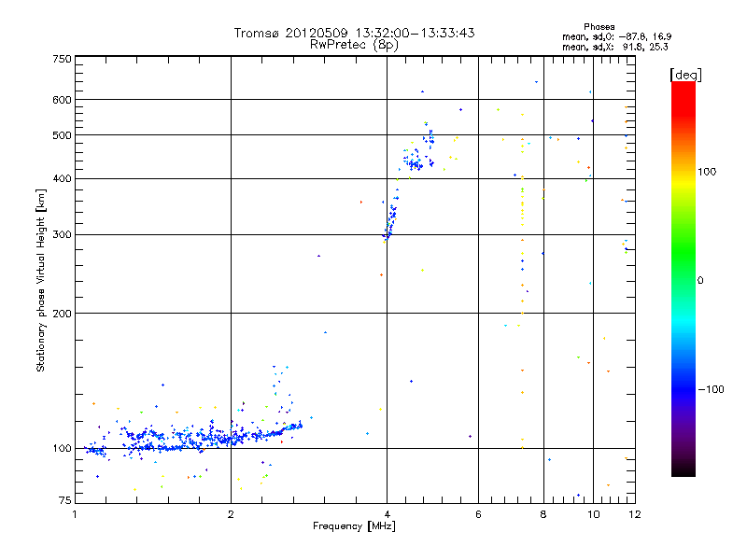Click the 6 tick label on the frequency axis
Viewport: 747px width, 560px height.
478,514
